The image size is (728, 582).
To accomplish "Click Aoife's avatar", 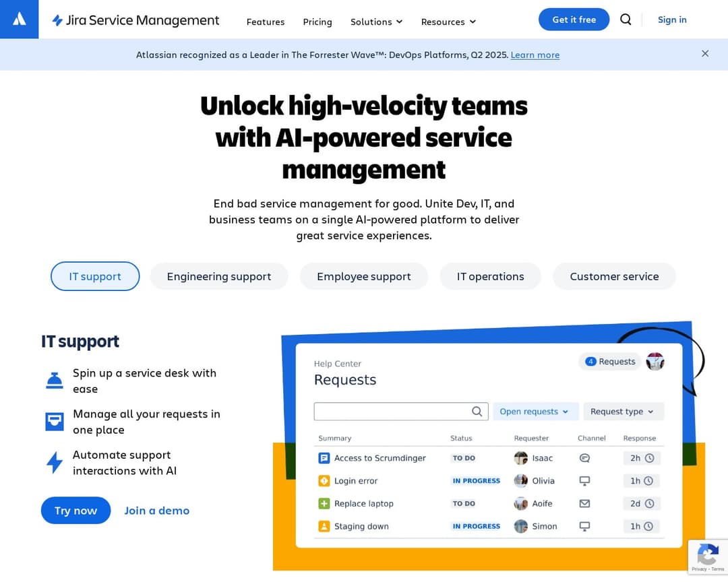I will click(521, 504).
